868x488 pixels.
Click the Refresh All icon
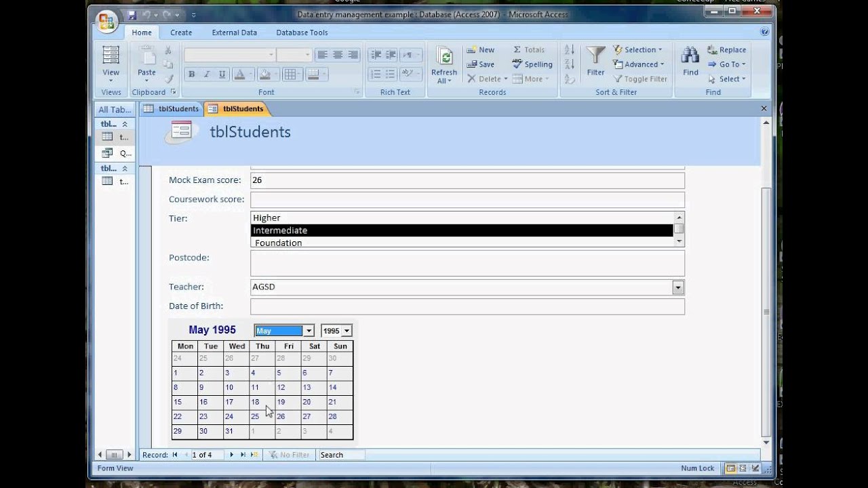pyautogui.click(x=444, y=57)
